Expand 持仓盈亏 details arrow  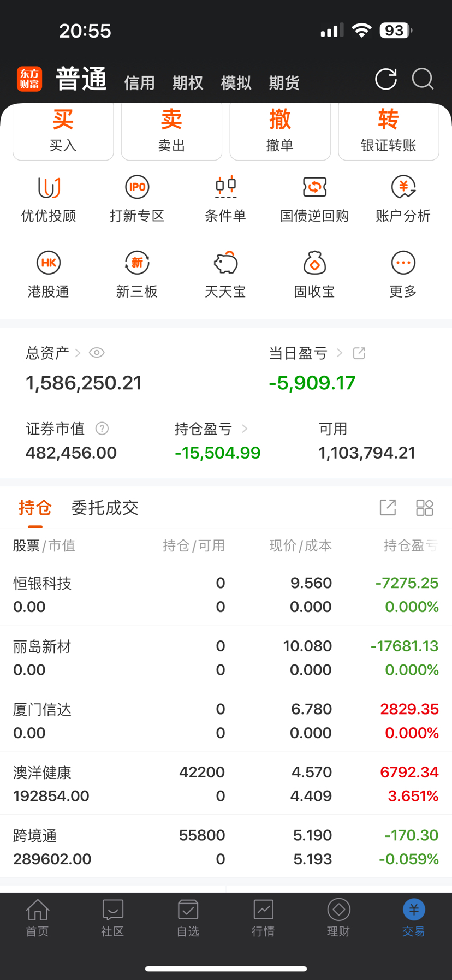pos(245,429)
